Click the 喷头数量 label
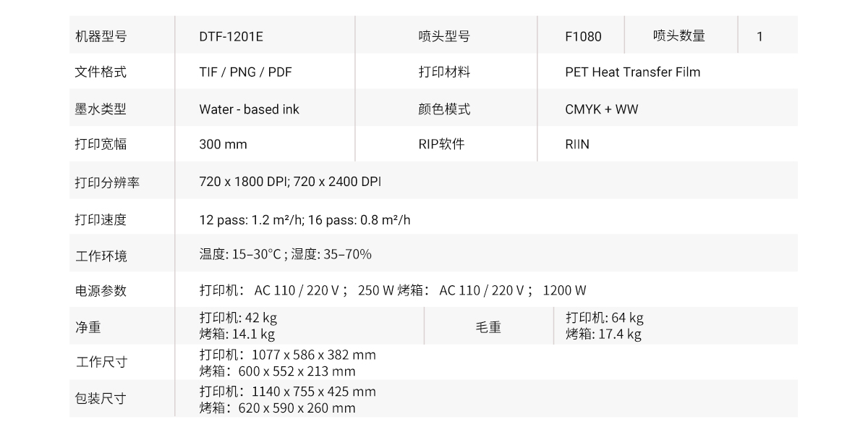Image resolution: width=868 pixels, height=430 pixels. tap(678, 35)
